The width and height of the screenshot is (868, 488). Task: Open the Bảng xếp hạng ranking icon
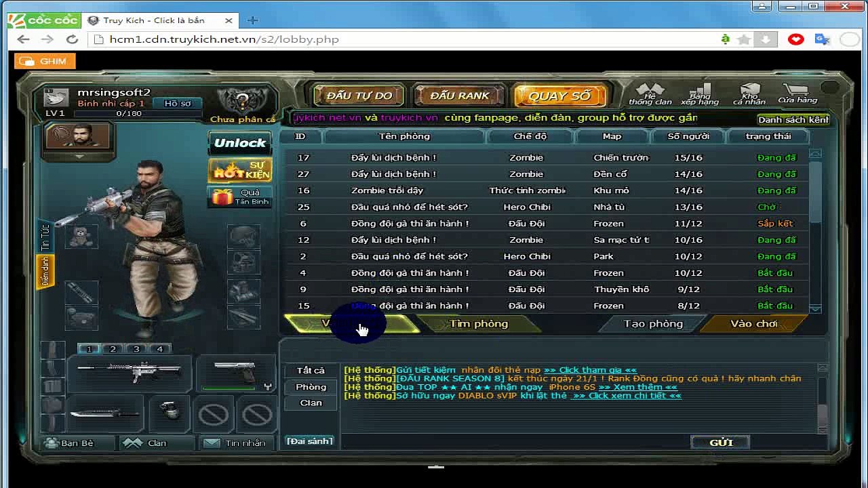coord(699,94)
